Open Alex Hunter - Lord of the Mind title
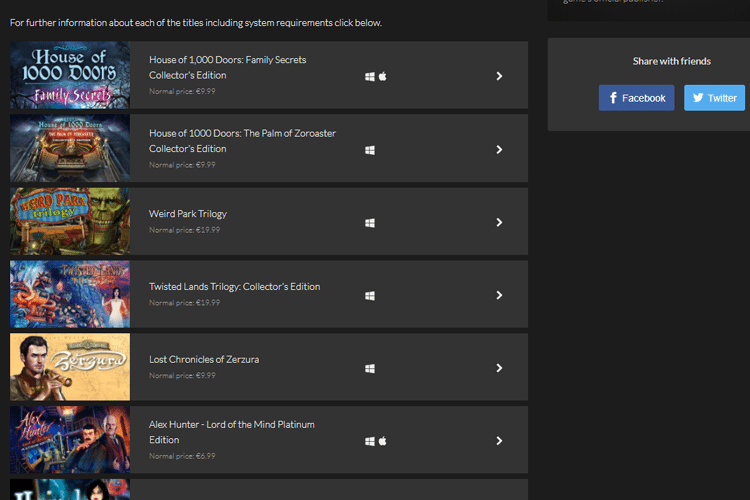750x500 pixels. coord(232,432)
